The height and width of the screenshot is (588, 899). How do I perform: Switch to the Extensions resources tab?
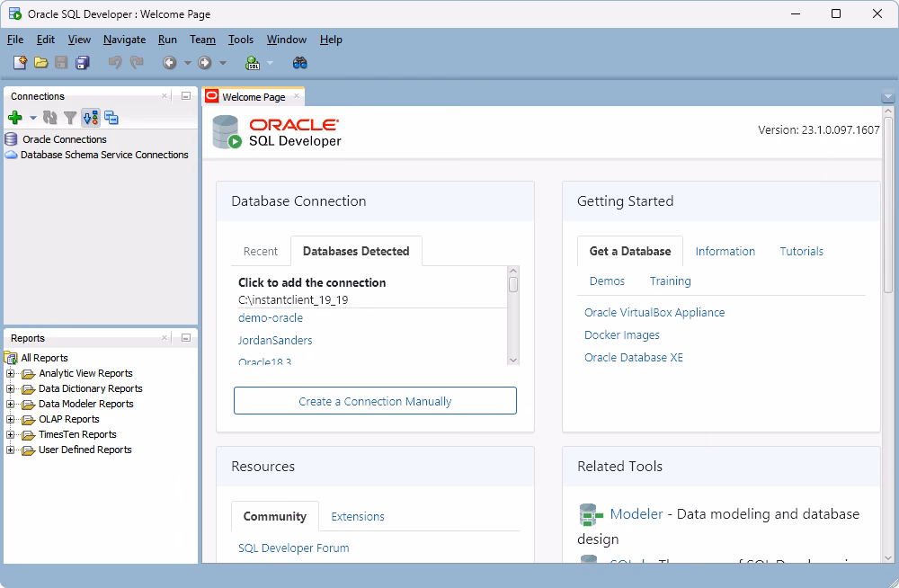[358, 516]
